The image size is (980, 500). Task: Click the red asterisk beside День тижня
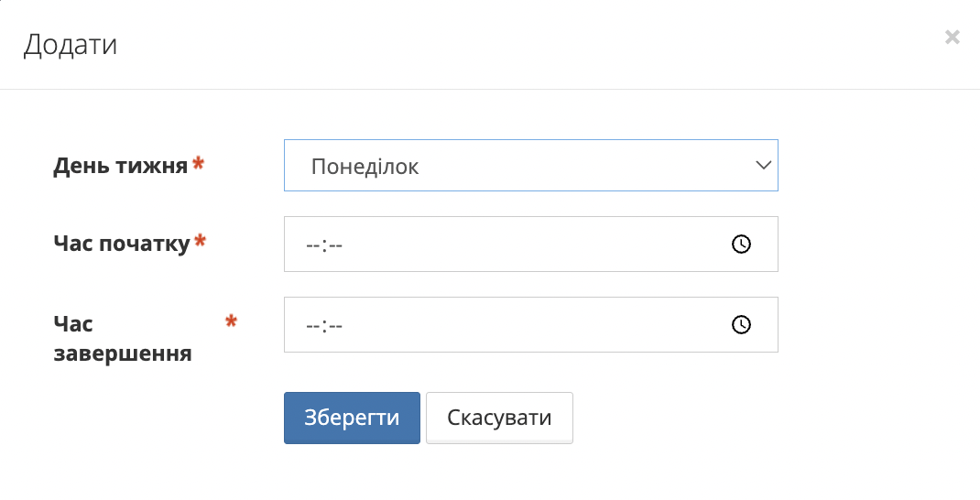(199, 165)
